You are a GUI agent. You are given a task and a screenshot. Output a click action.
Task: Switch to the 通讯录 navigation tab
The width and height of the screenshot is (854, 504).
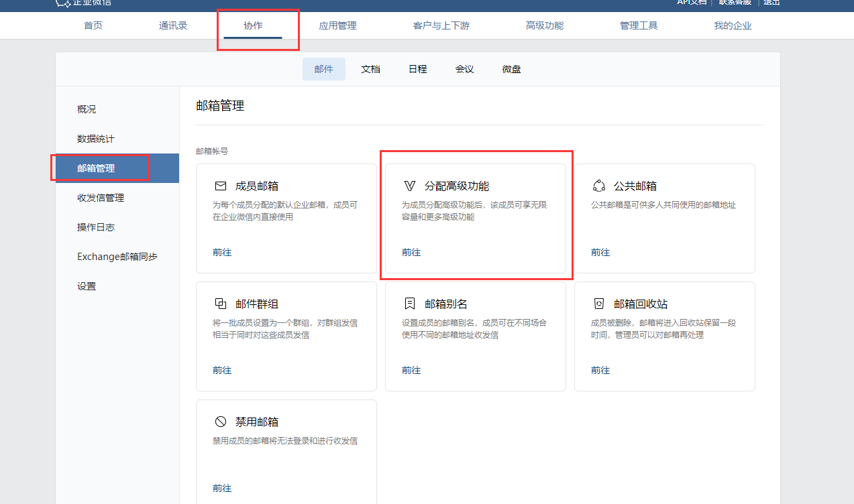point(173,25)
